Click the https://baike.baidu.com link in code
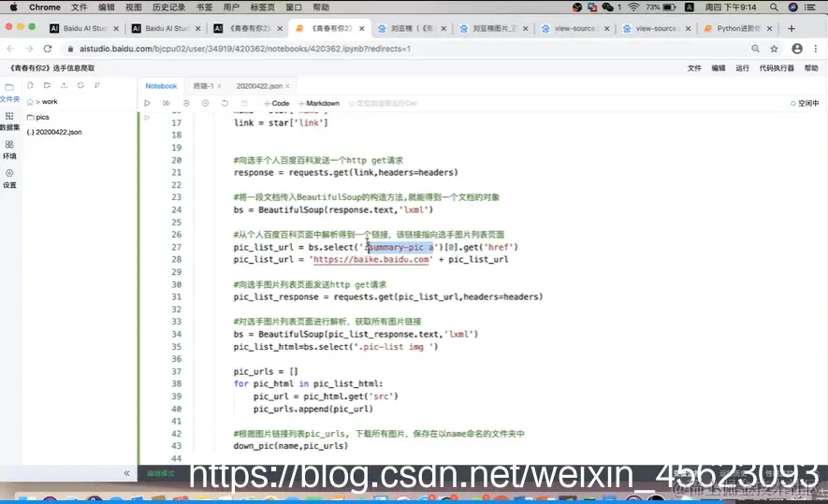 (x=371, y=260)
